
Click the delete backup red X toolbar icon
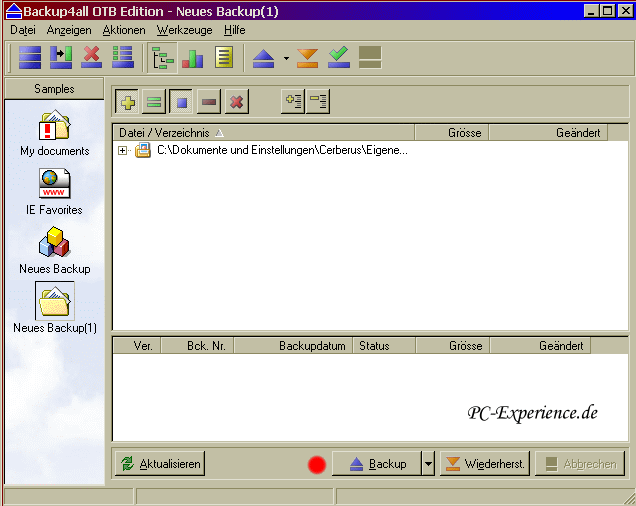point(92,57)
